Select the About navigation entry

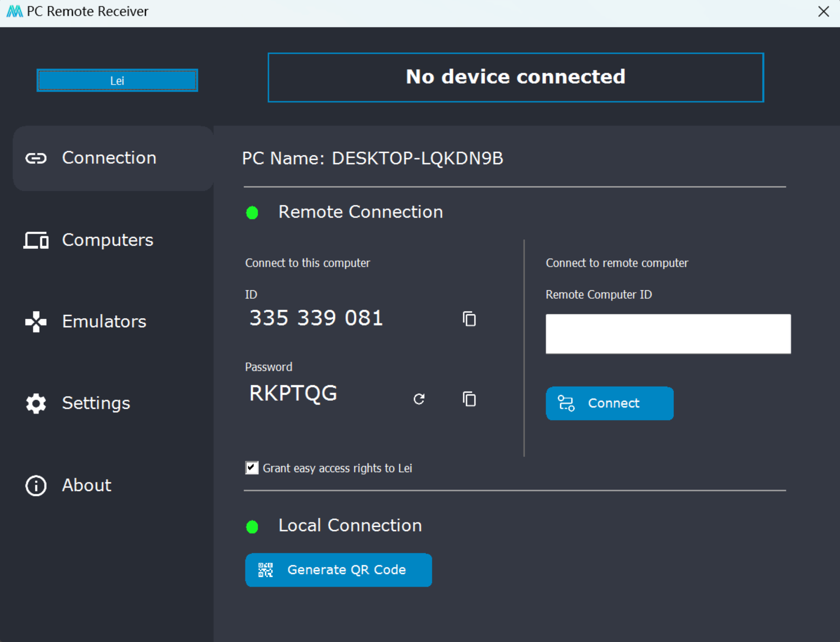pos(86,485)
